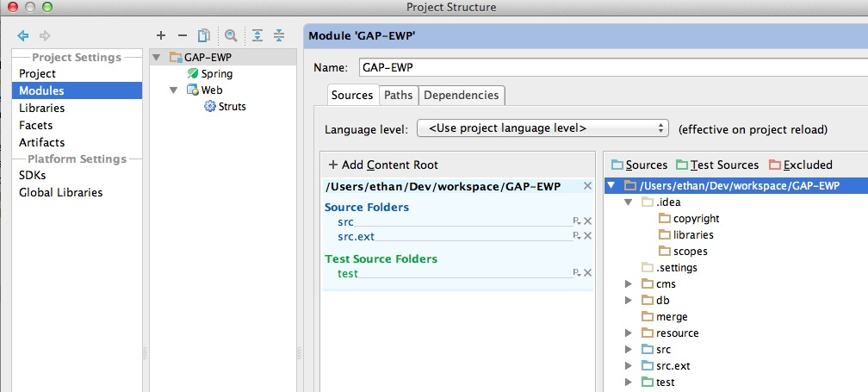Unmark test as test source folder

[x=588, y=272]
